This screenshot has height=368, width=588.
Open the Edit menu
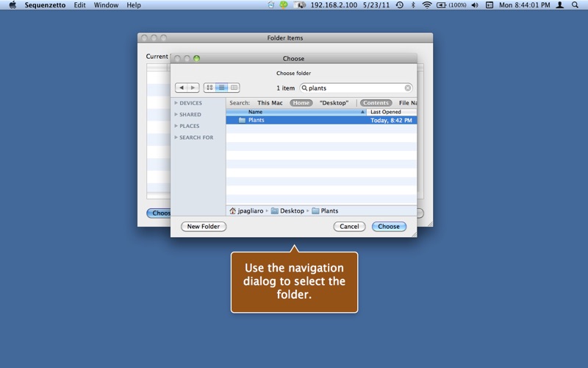(x=79, y=5)
